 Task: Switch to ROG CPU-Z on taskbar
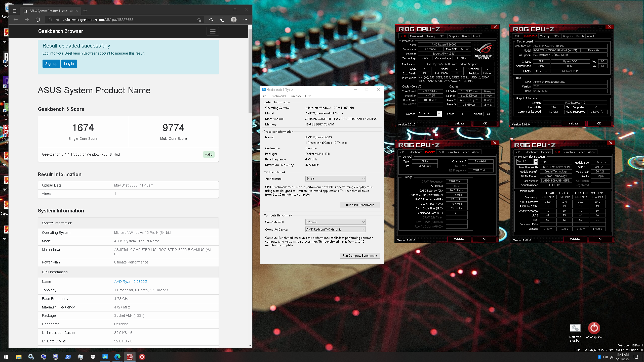tap(130, 357)
